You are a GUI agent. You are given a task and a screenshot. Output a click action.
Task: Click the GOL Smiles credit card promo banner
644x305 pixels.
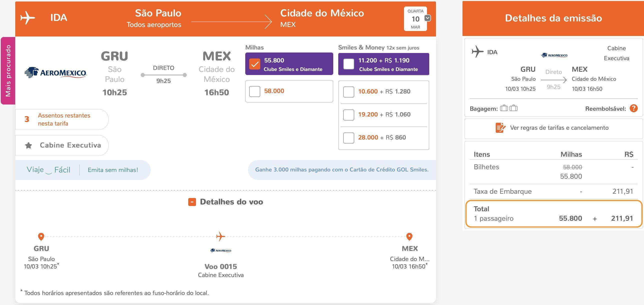pyautogui.click(x=342, y=170)
